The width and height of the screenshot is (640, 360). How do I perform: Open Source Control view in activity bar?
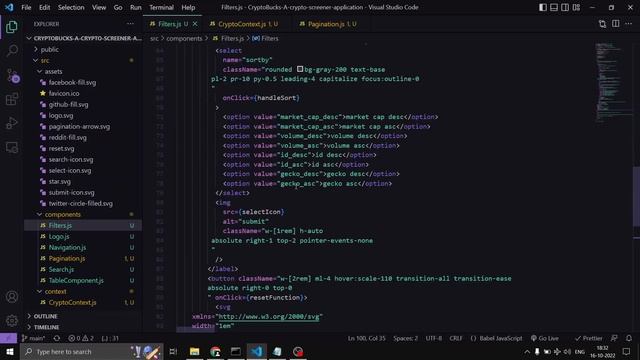pos(12,76)
